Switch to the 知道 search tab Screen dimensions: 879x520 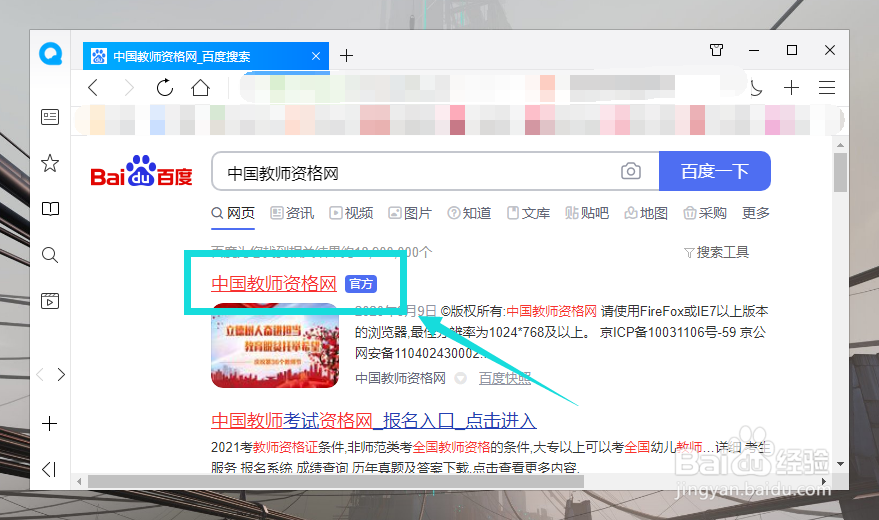pos(469,213)
